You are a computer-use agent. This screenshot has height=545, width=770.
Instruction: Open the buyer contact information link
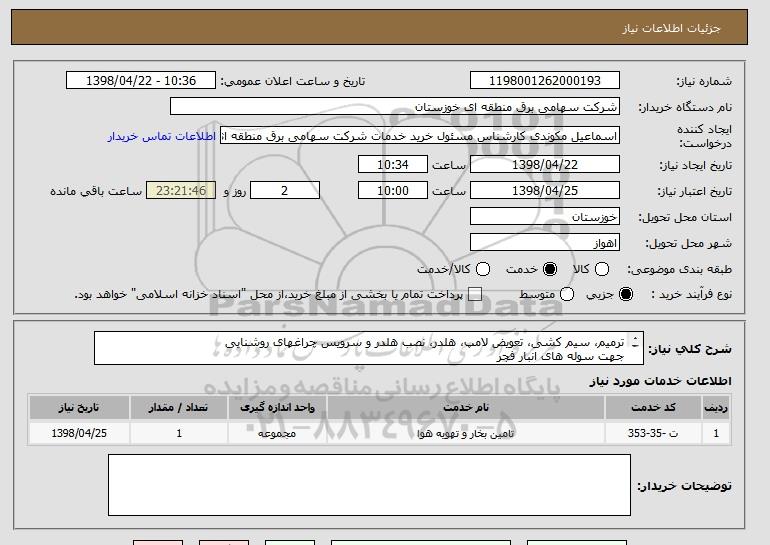click(162, 136)
